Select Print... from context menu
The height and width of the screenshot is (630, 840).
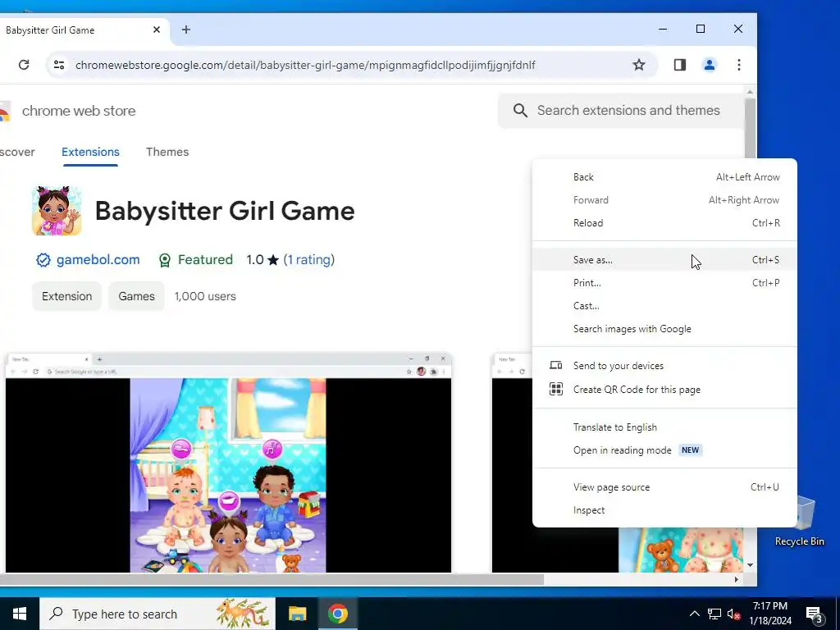click(x=664, y=283)
